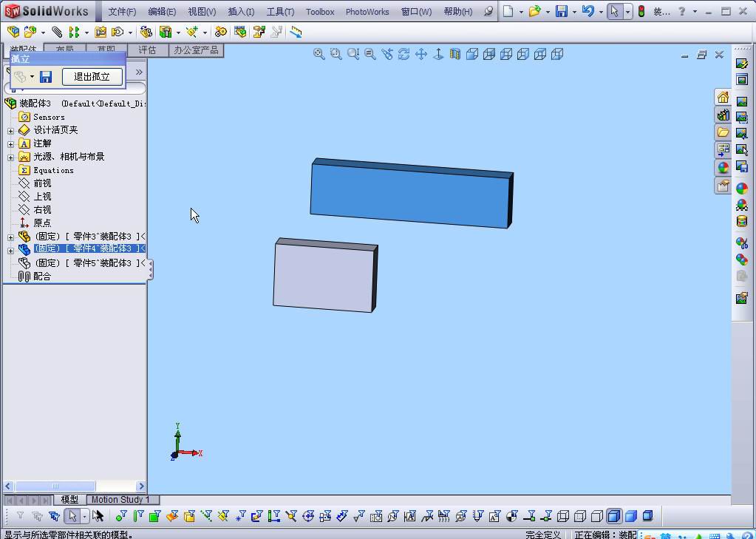Click the Rotate View icon
Viewport: 756px width, 539px height.
[x=404, y=54]
